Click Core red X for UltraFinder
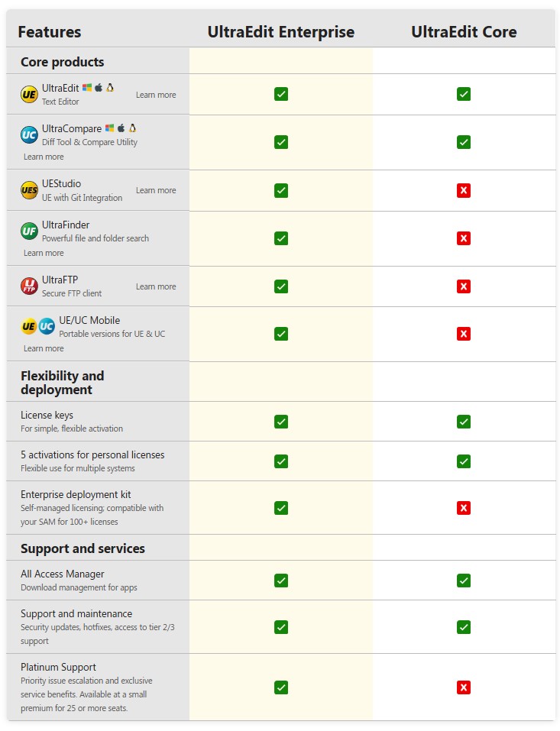The height and width of the screenshot is (731, 560). click(x=464, y=238)
